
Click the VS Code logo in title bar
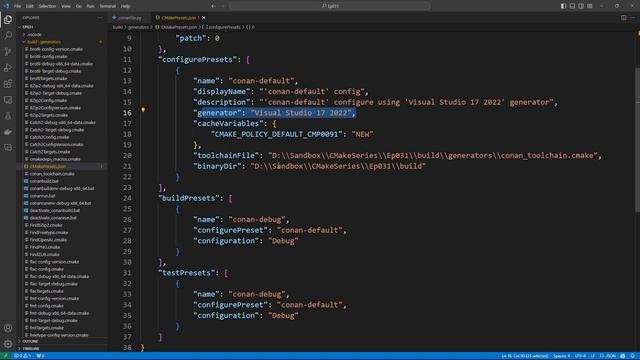tap(6, 6)
